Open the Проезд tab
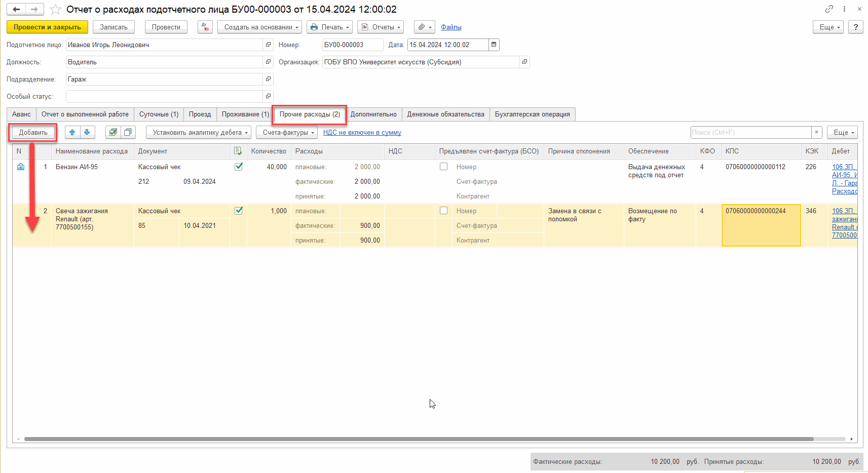868x473 pixels. [200, 114]
